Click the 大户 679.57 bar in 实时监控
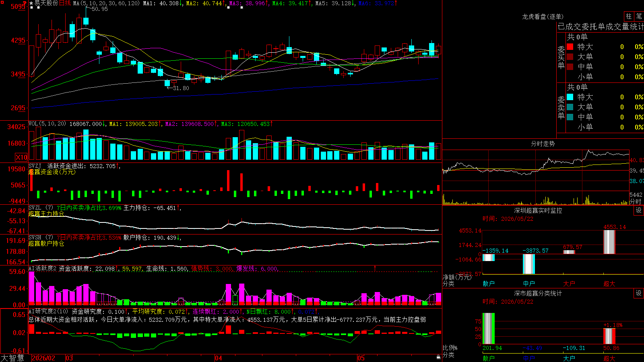 pos(569,252)
